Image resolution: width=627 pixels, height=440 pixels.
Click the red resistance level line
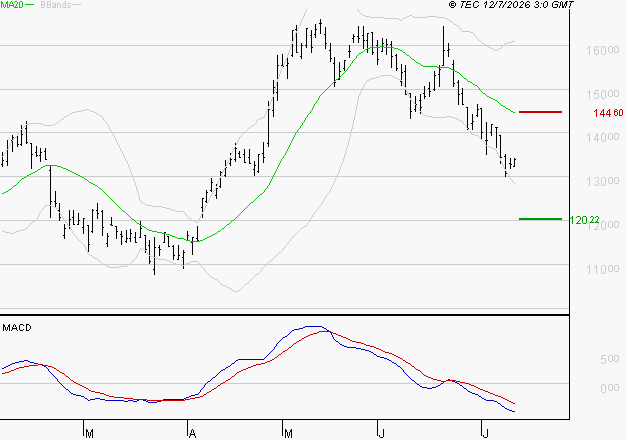pyautogui.click(x=540, y=112)
